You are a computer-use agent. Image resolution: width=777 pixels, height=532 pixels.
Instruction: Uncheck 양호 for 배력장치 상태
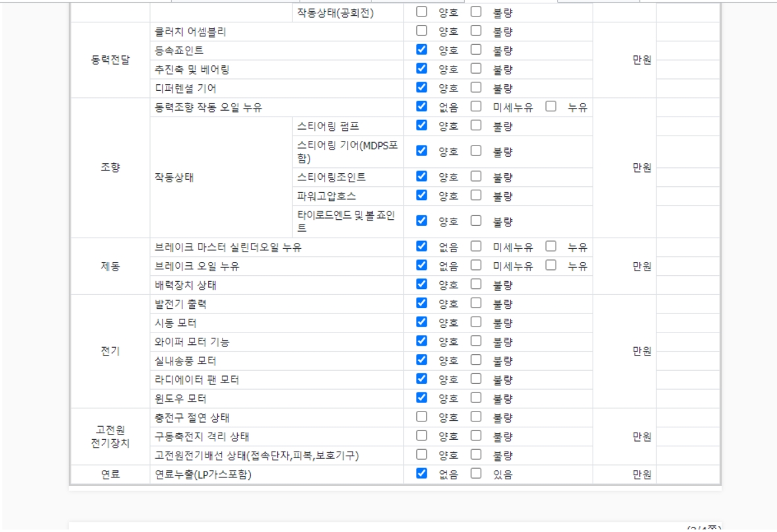click(422, 284)
